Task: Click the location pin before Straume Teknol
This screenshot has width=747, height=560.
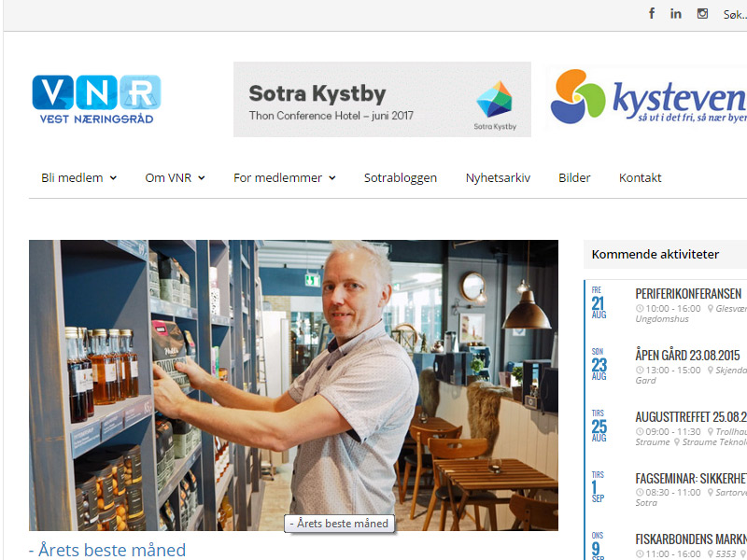Action: pyautogui.click(x=676, y=442)
